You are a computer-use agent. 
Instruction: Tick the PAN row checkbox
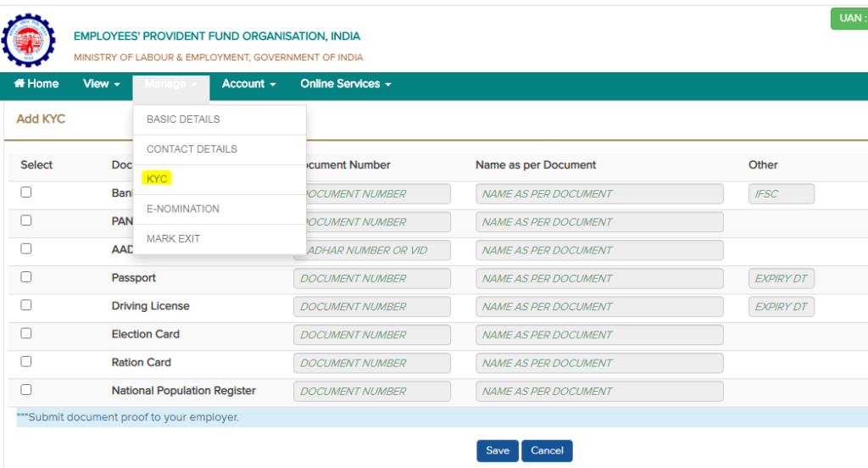(26, 220)
